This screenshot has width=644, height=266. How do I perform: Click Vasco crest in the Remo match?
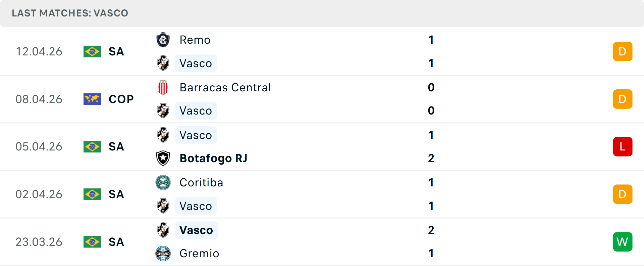pos(163,63)
